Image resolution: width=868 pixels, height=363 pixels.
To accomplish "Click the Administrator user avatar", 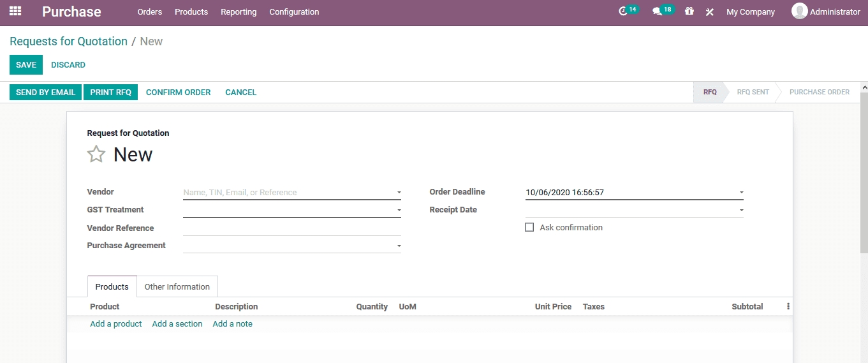I will tap(799, 11).
